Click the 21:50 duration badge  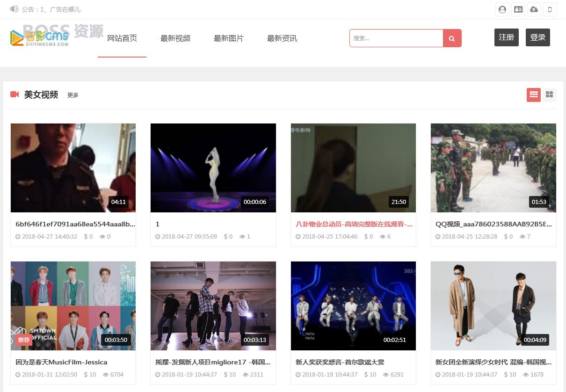[399, 202]
